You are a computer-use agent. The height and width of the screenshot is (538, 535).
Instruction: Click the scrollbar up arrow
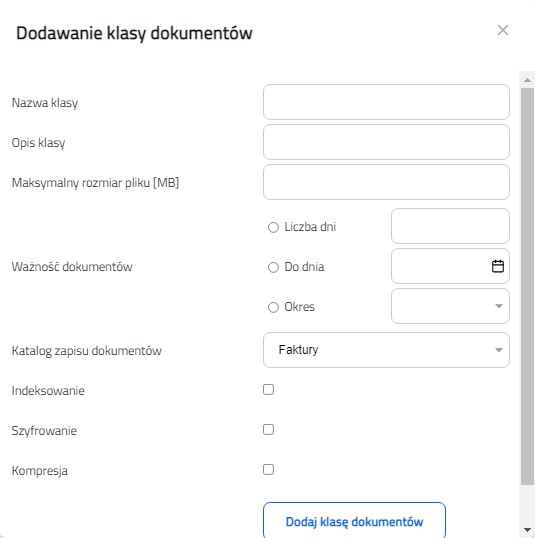click(527, 80)
